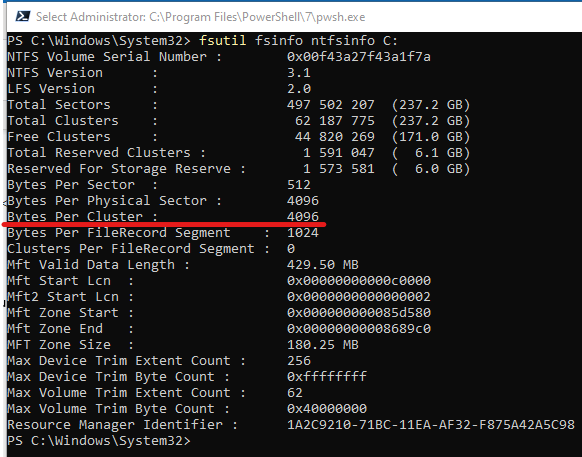582x457 pixels.
Task: Click the Free Clusters size 171.0 GB
Action: point(431,137)
